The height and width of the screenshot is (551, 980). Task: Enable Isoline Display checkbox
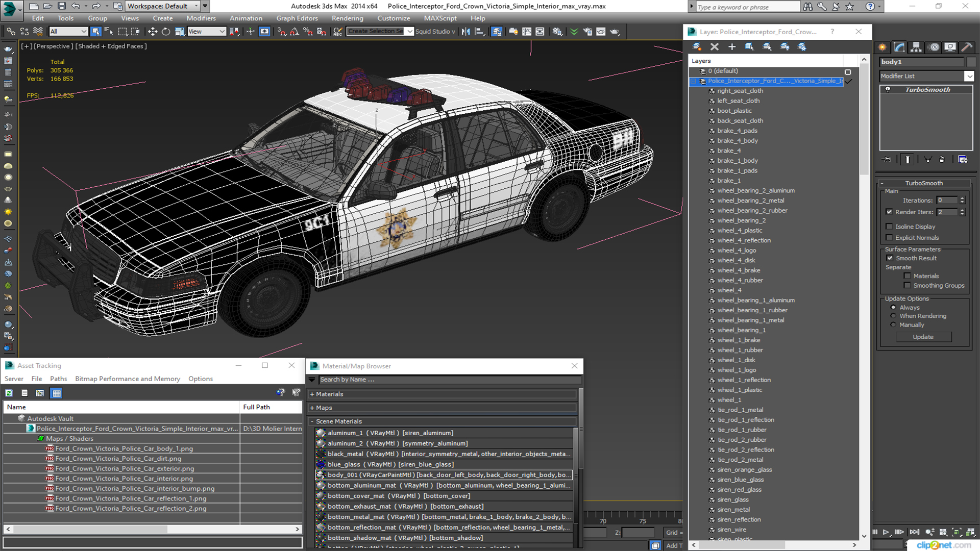click(x=890, y=227)
